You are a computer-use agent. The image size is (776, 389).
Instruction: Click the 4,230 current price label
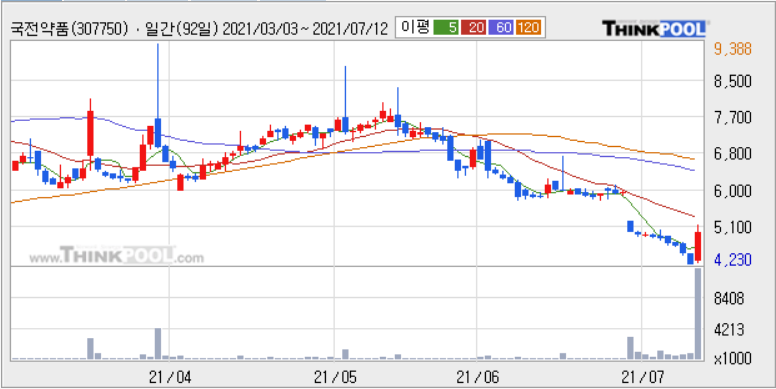734,260
